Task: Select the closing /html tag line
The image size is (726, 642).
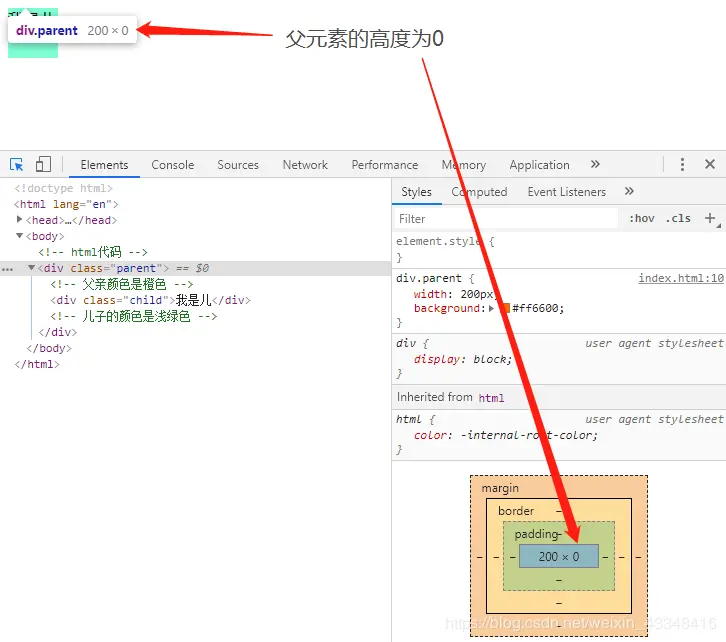Action: coord(37,364)
